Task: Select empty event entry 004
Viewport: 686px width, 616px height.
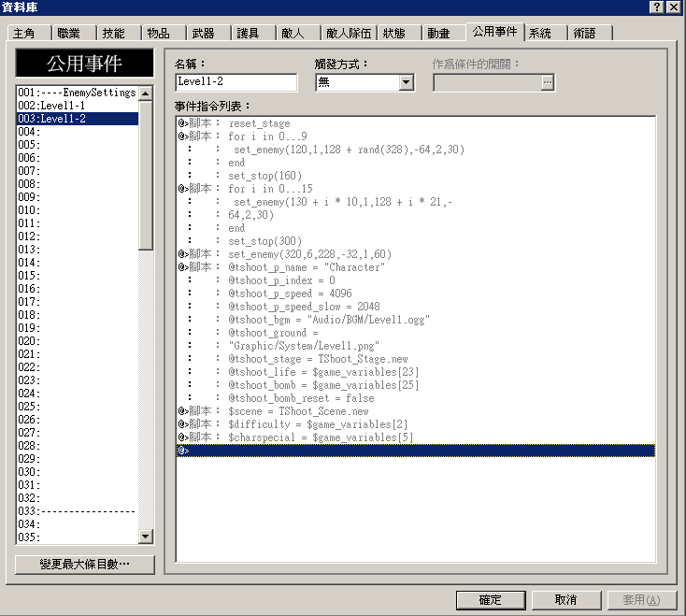Action: [78, 132]
